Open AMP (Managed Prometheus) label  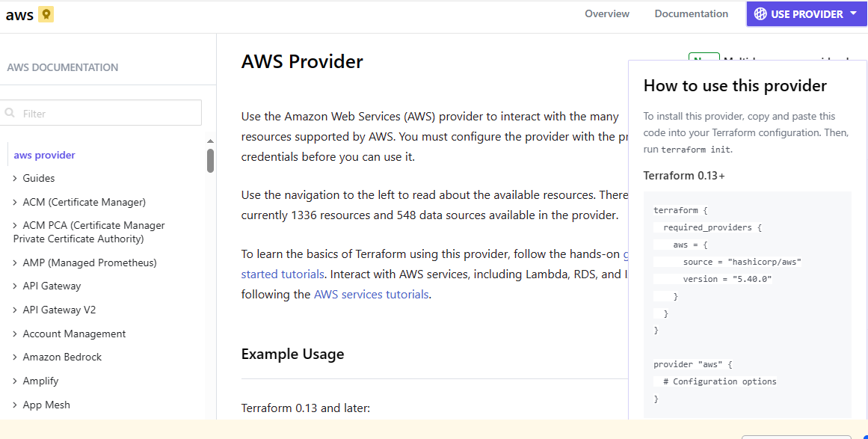pos(90,263)
